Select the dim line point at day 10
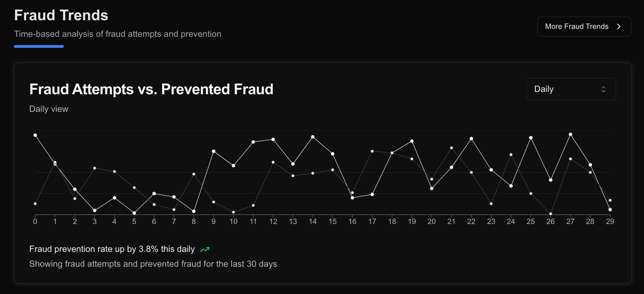Screen dimensions: 644x294 (x=233, y=212)
